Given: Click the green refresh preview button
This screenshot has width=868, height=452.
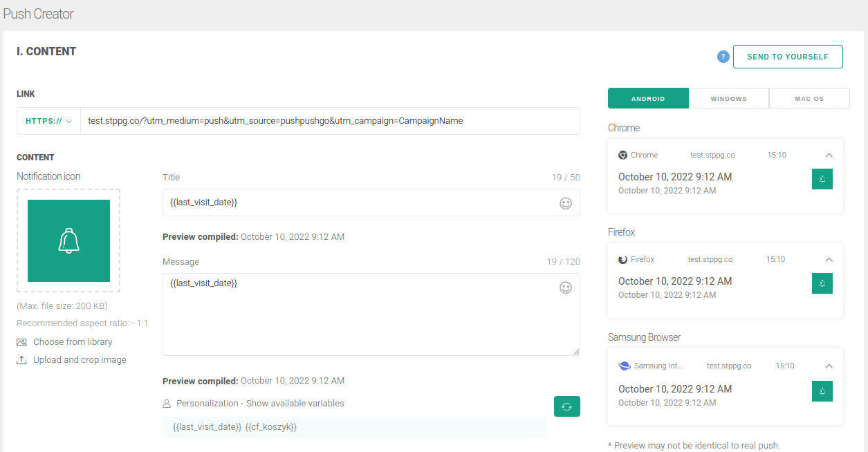Looking at the screenshot, I should (x=566, y=406).
